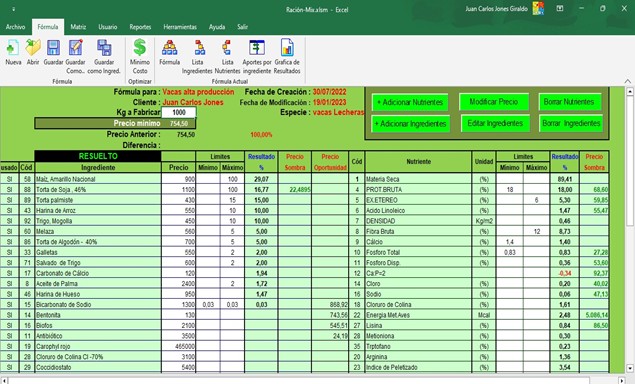Switch to the Matriz tab
Image resolution: width=635 pixels, height=384 pixels.
point(78,27)
